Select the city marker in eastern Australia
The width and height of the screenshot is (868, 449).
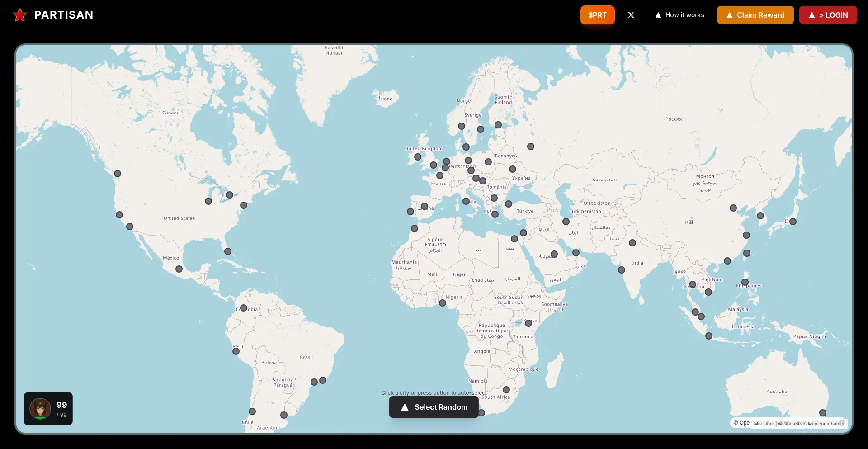pos(823,413)
